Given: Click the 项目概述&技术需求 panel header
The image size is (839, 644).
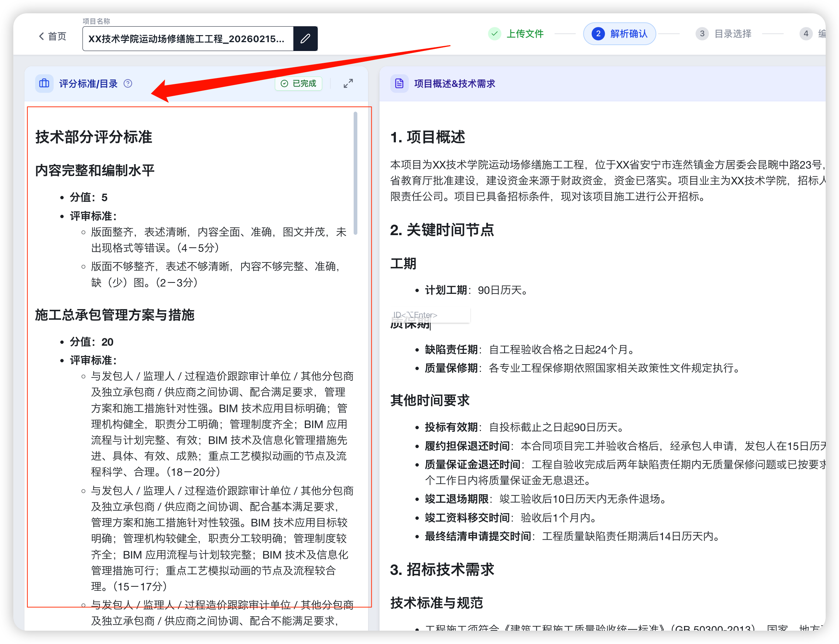Looking at the screenshot, I should (x=455, y=84).
